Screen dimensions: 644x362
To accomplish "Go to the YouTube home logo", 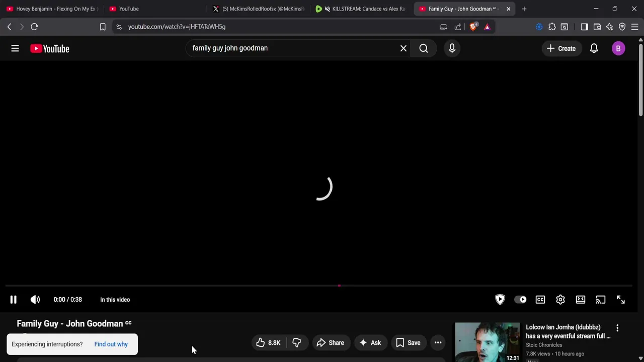I will click(x=49, y=48).
